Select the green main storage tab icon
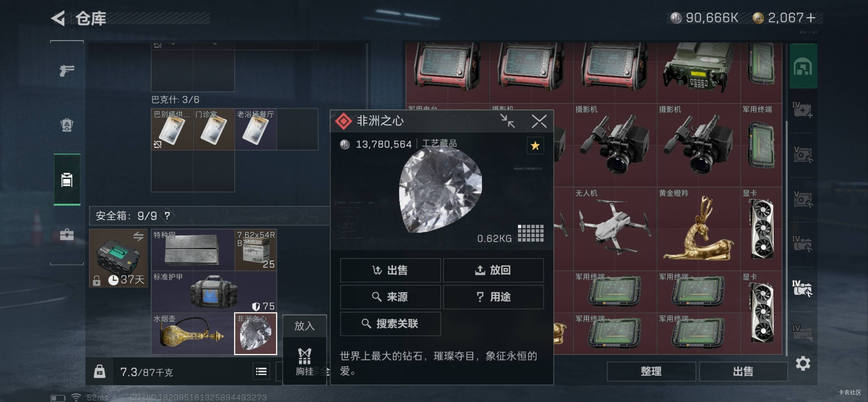 click(x=803, y=66)
